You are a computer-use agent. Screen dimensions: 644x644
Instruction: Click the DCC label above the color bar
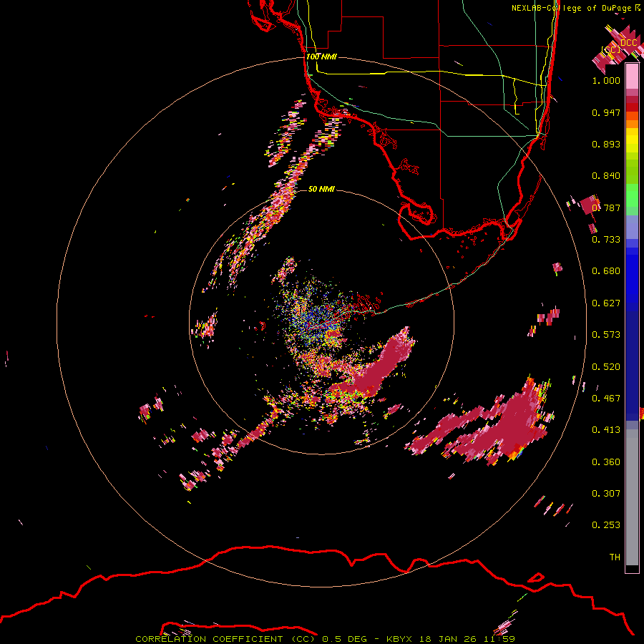tap(628, 43)
